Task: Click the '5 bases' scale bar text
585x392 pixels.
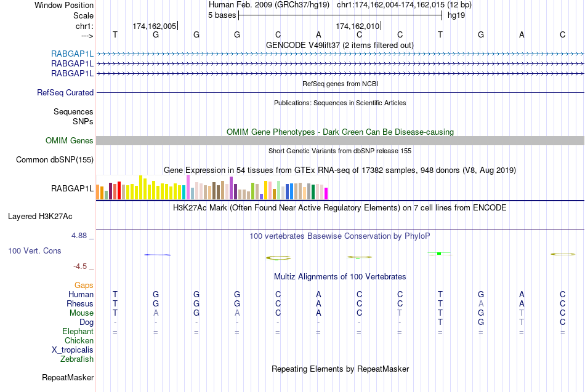Action: tap(222, 15)
